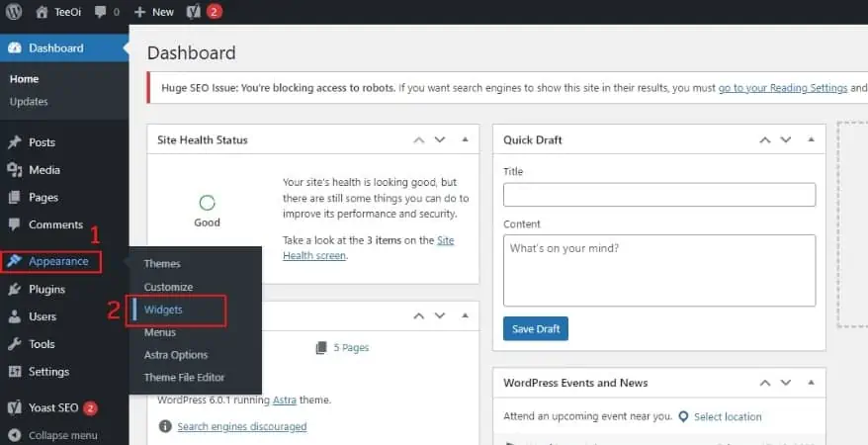Screen dimensions: 868x445
Task: Click the Collapse menu arrow icon
Action: (15, 435)
